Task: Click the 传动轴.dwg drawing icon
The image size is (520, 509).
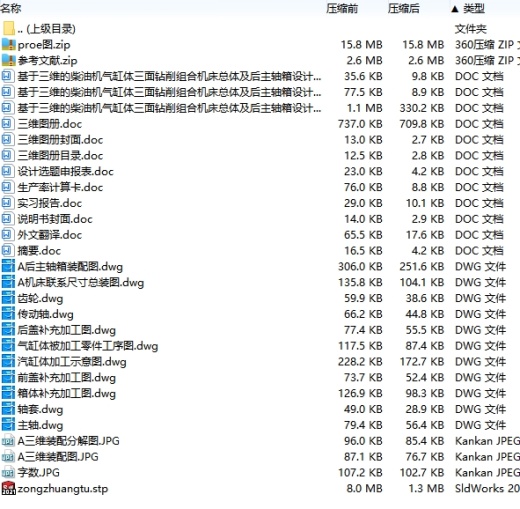Action: tap(8, 314)
